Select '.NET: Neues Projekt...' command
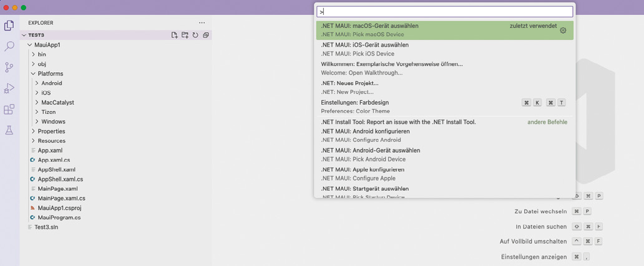The width and height of the screenshot is (644, 266). (445, 88)
